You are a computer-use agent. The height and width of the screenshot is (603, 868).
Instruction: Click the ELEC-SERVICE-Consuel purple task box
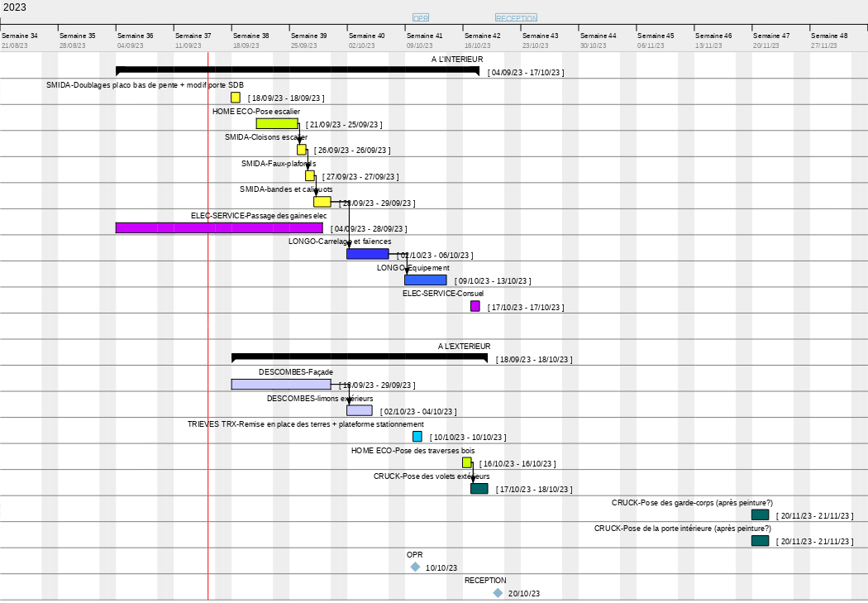475,306
